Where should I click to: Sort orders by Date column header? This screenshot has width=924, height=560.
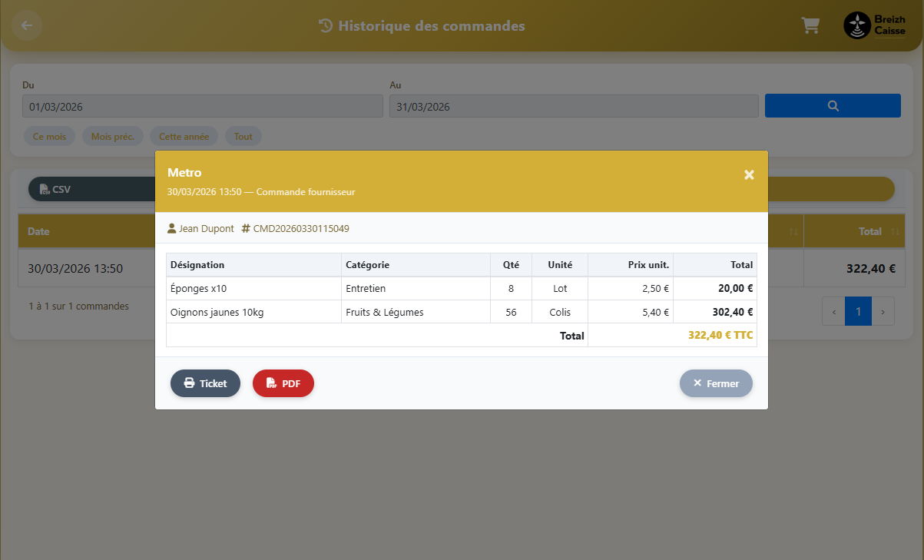[x=38, y=231]
